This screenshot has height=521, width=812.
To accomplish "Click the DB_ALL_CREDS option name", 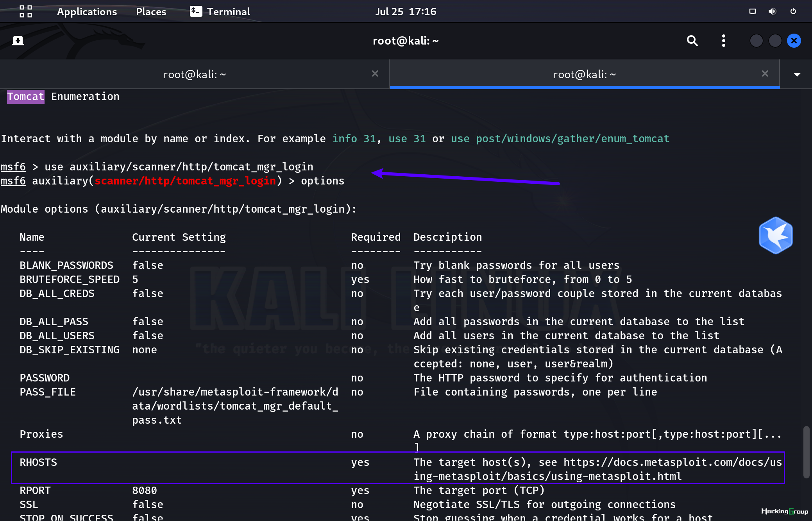I will (57, 294).
